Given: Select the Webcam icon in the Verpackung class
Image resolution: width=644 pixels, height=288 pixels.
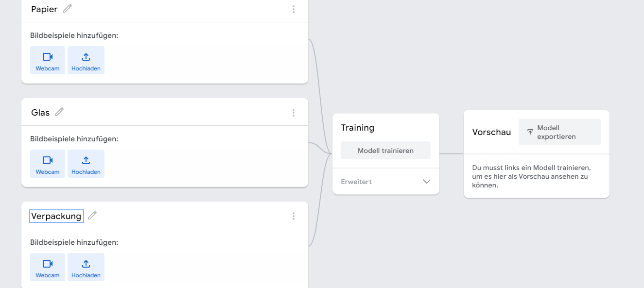Looking at the screenshot, I should click(47, 263).
